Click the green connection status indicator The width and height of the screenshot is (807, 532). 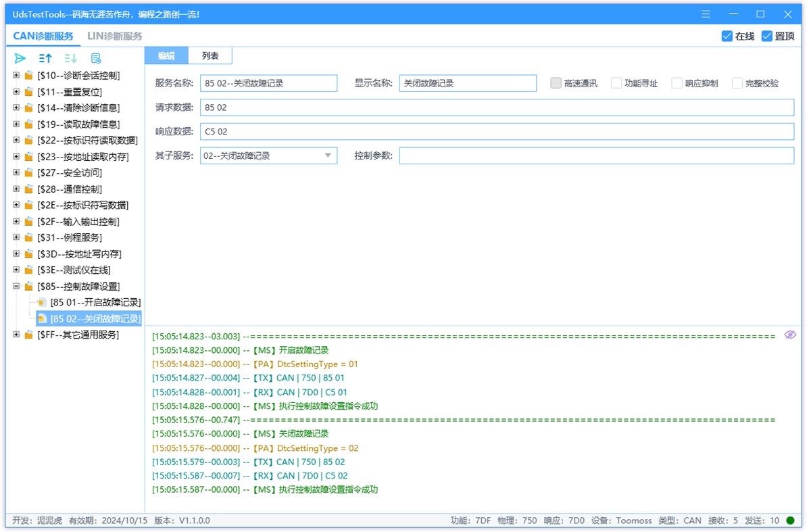[791, 521]
